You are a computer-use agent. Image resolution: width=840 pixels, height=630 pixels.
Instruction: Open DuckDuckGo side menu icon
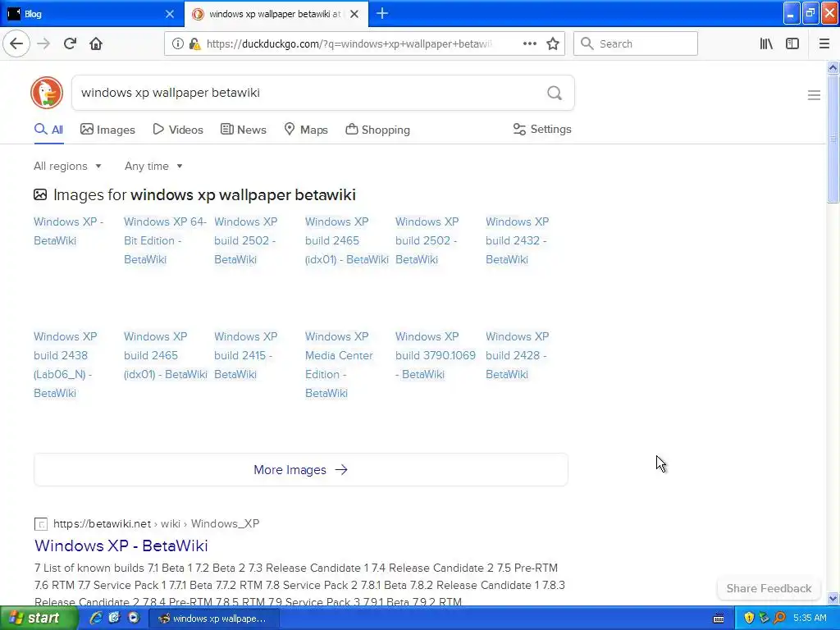tap(814, 95)
